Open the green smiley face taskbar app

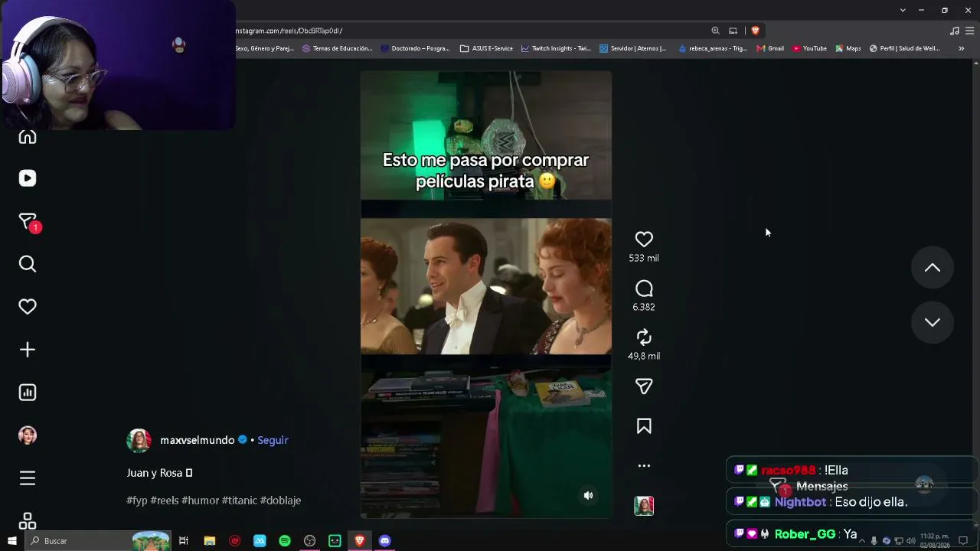[x=335, y=541]
